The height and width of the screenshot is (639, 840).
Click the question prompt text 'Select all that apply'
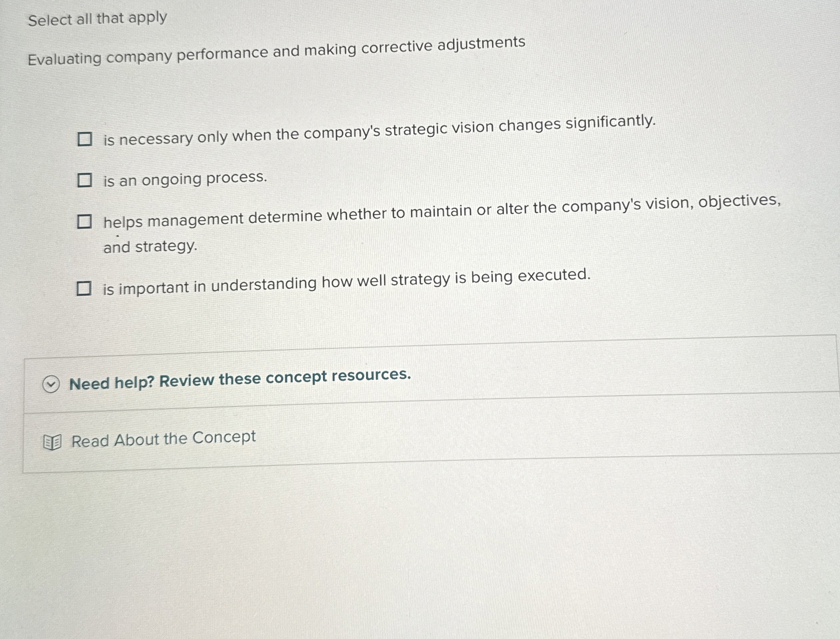coord(96,18)
